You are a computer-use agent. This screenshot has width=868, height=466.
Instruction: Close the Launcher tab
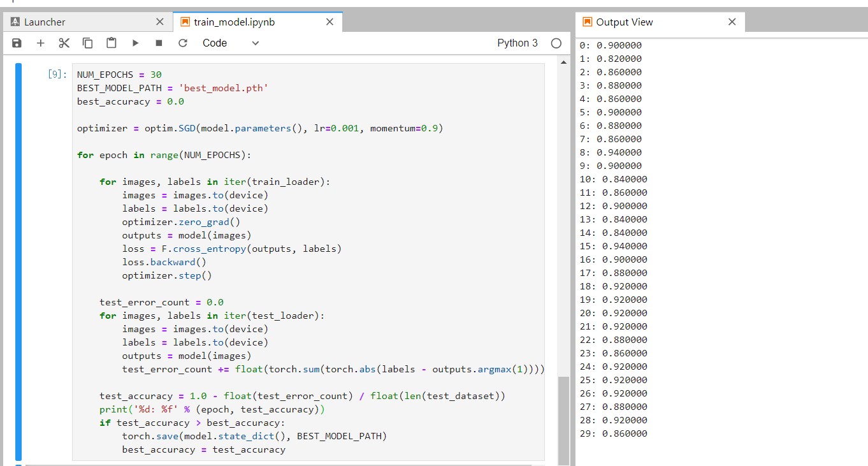pos(160,22)
